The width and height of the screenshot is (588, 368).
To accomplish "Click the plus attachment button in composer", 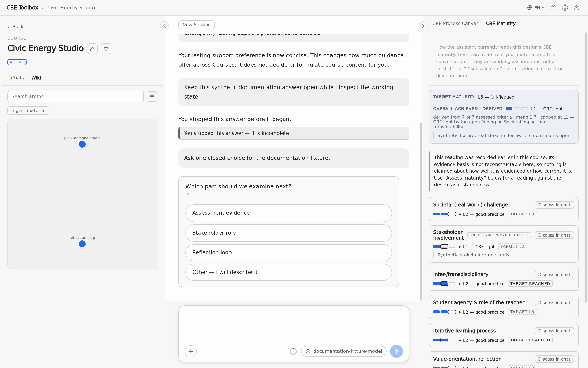I will 191,351.
